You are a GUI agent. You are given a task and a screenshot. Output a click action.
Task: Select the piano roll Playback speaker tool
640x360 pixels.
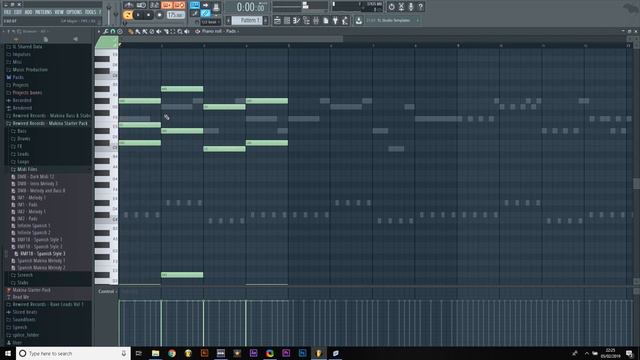(x=187, y=31)
